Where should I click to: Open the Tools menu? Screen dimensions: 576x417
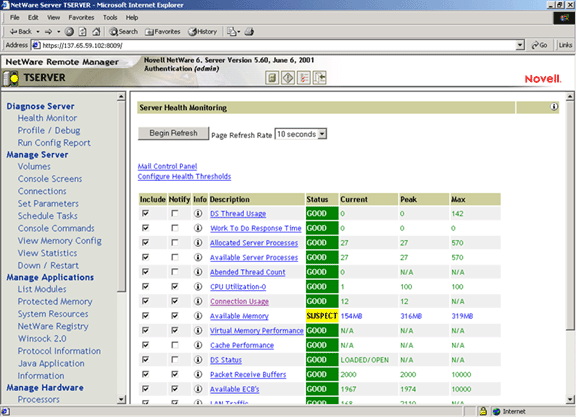click(x=110, y=17)
